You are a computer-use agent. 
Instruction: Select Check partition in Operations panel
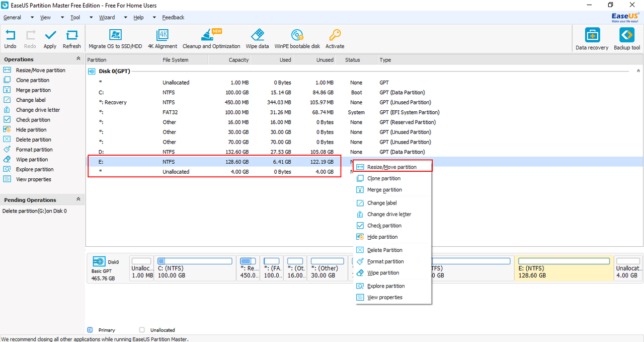pyautogui.click(x=27, y=120)
